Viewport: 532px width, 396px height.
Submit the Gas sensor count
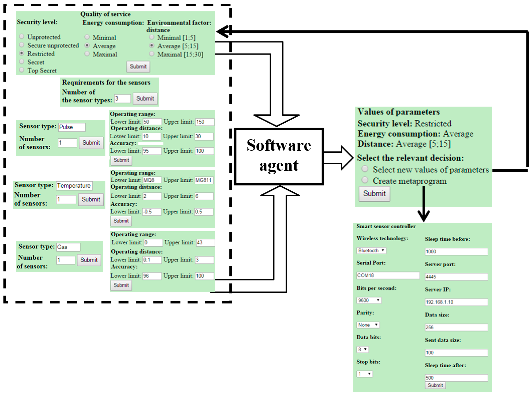[89, 260]
